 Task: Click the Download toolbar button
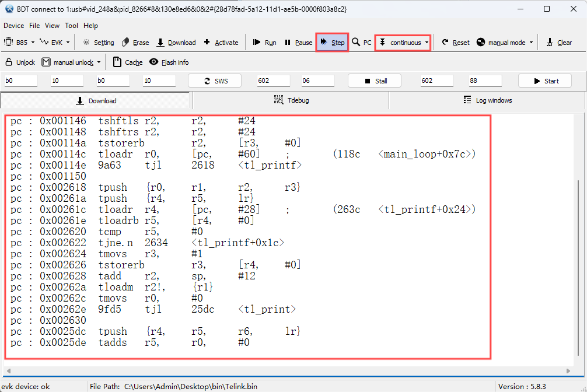(176, 43)
